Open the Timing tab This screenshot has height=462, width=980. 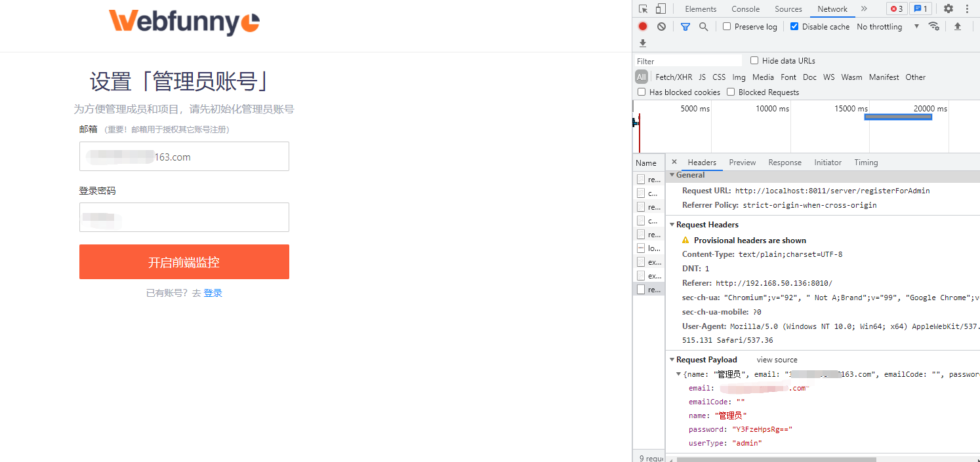(x=866, y=163)
